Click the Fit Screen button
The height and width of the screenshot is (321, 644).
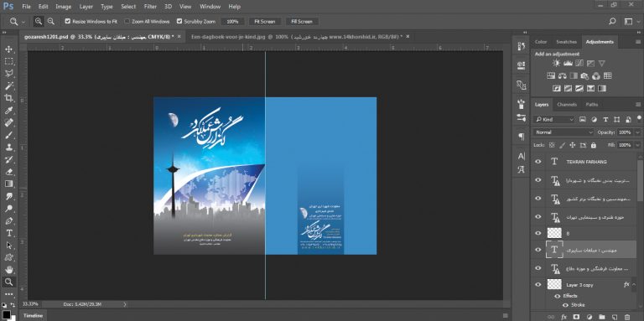point(265,21)
